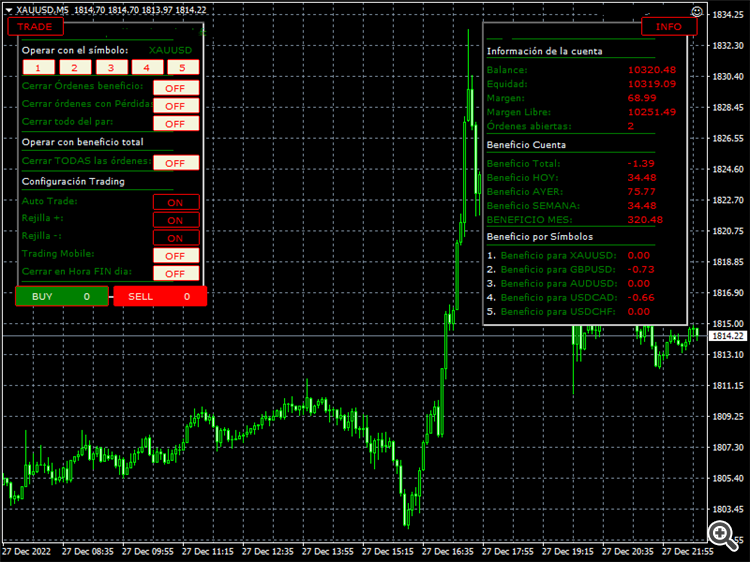Click the Operar con beneficio total heading
Viewport: 750px width, 562px height.
(x=83, y=142)
